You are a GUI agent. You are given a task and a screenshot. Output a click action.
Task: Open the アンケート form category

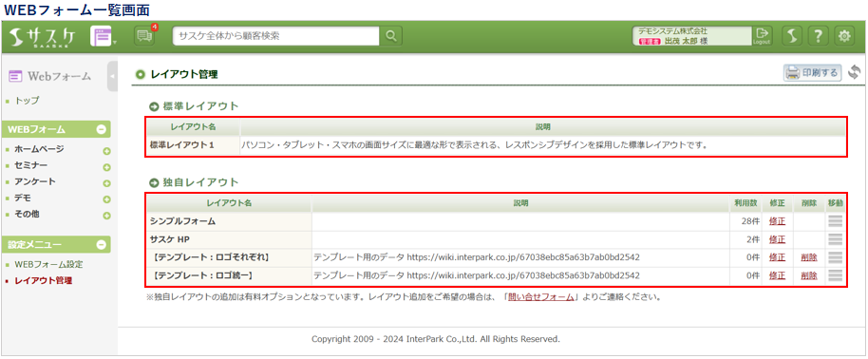point(35,181)
